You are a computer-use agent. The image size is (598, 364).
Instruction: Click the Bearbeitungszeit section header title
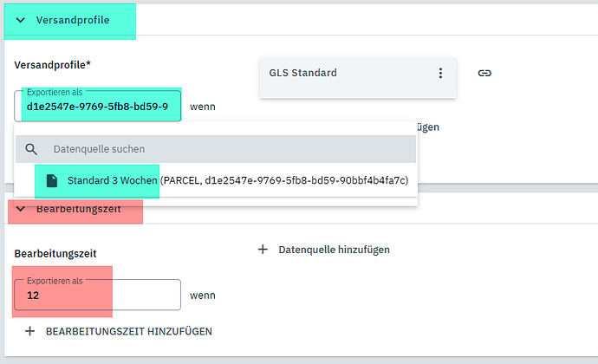(78, 208)
